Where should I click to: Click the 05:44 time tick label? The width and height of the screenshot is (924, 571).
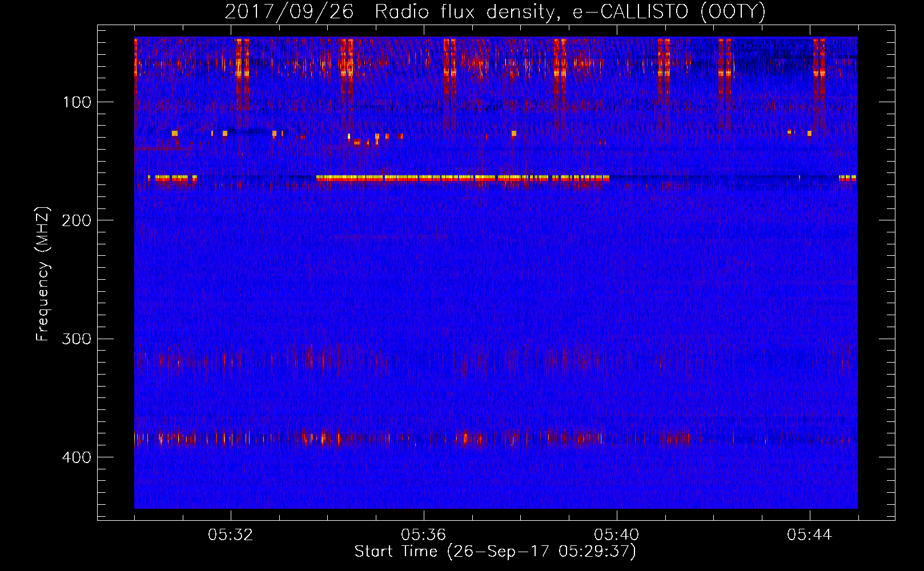click(x=810, y=535)
